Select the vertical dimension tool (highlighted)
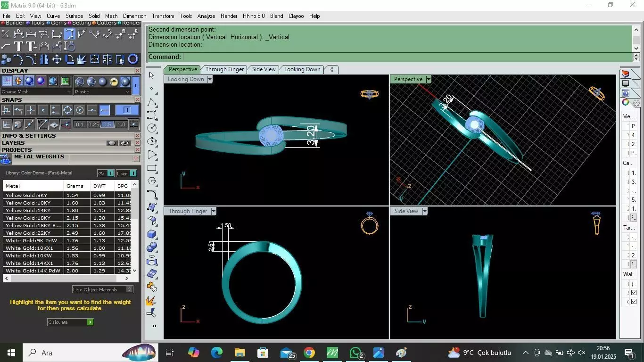644x362 pixels. tap(70, 34)
